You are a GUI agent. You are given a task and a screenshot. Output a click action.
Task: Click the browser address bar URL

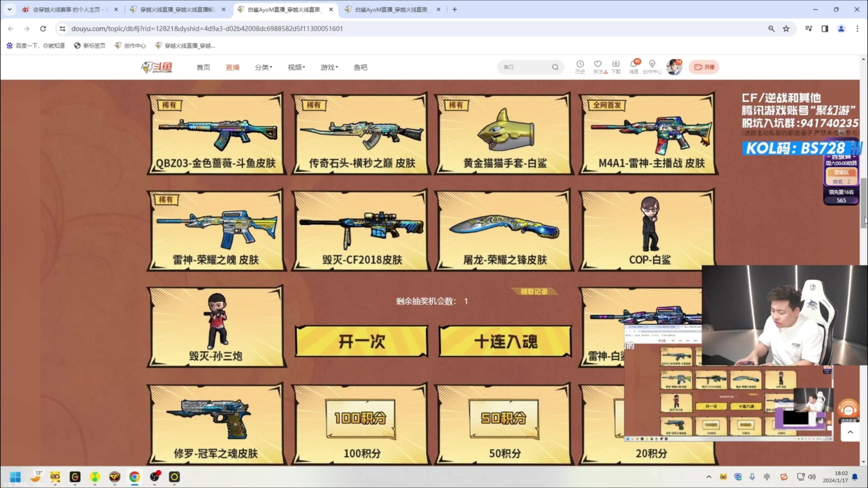pyautogui.click(x=207, y=28)
